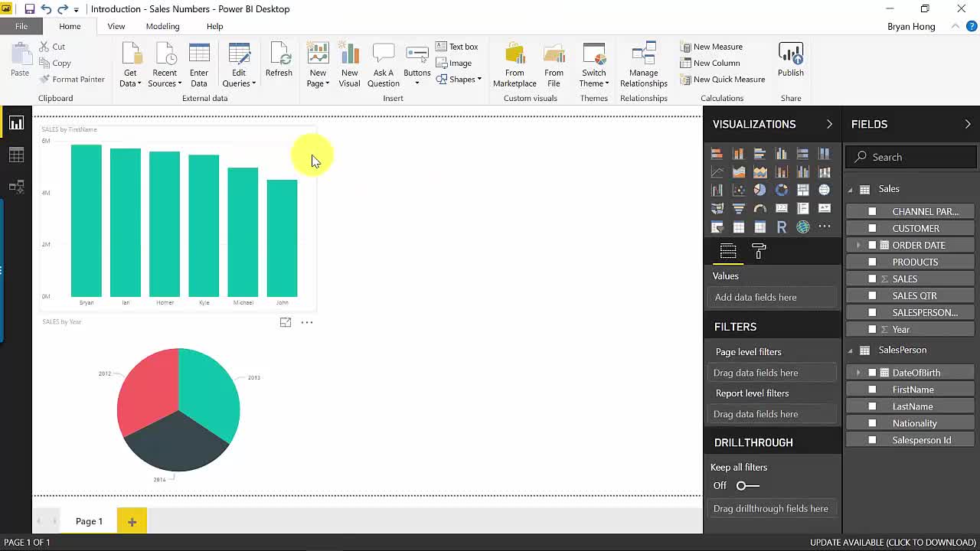Switch to Data view in left sidebar
Screen dimensions: 980x551
tap(16, 155)
